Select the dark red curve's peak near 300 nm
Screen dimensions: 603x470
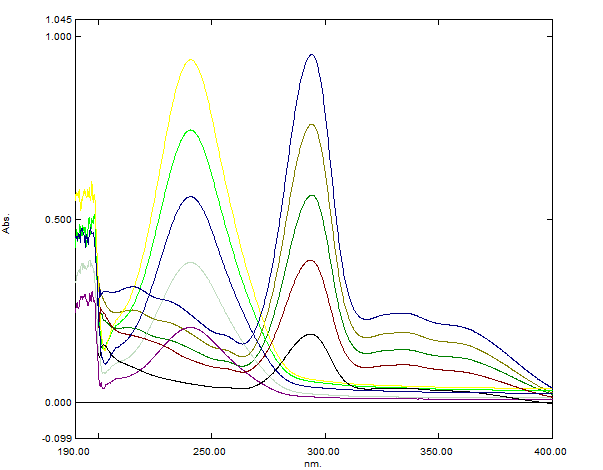311,261
